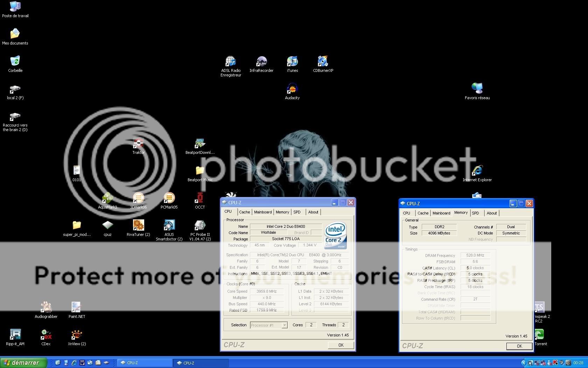Select PC Probe II icon
Image resolution: width=588 pixels, height=368 pixels.
point(200,230)
